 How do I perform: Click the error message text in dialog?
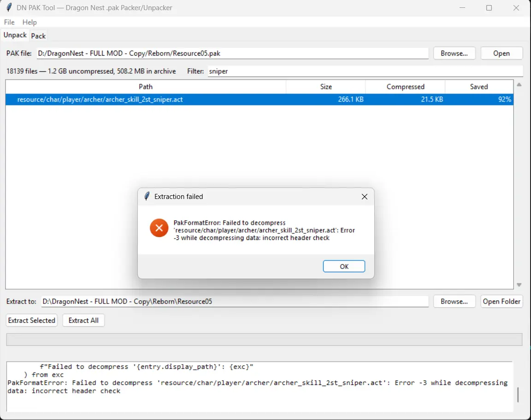coord(264,230)
